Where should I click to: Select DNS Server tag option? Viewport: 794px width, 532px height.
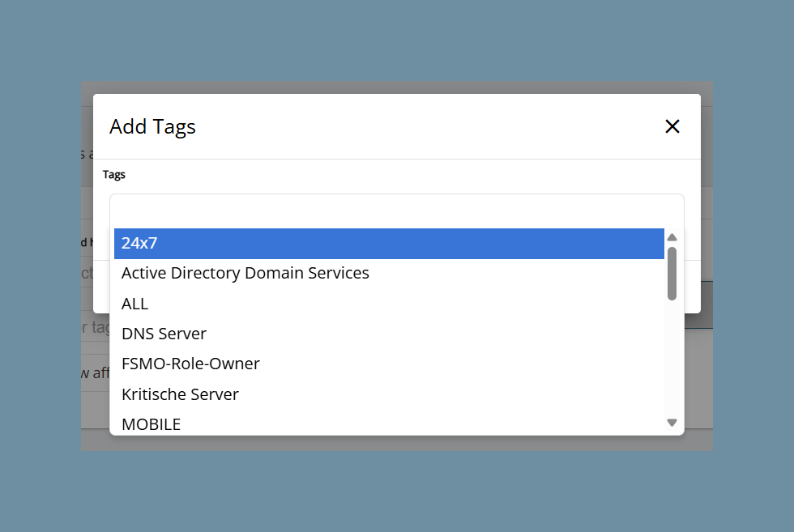coord(389,334)
